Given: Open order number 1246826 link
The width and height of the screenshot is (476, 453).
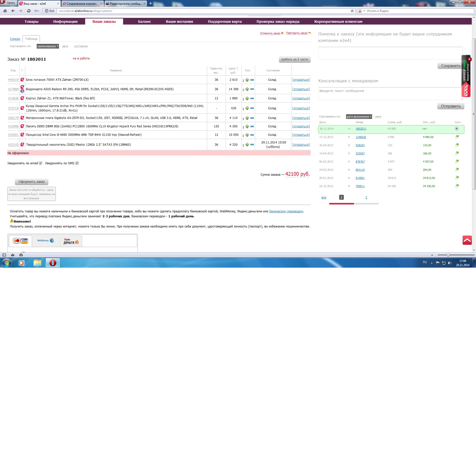Looking at the screenshot, I should click(361, 137).
